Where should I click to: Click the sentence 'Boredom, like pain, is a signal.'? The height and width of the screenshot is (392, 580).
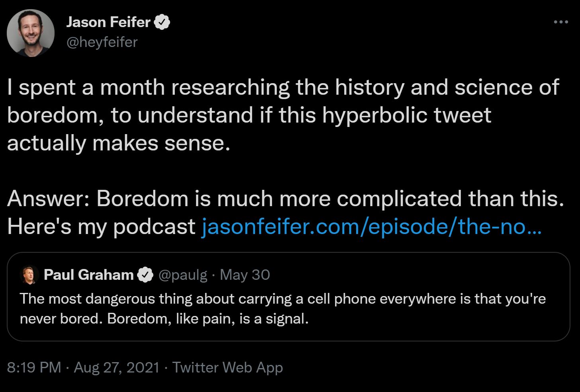[x=208, y=319]
